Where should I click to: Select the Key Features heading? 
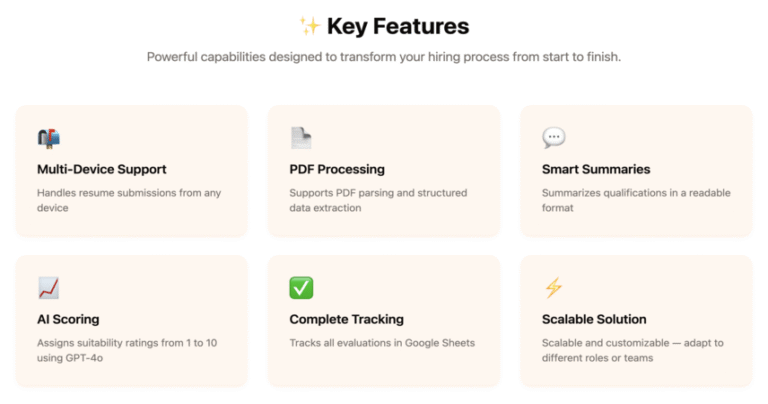(398, 26)
